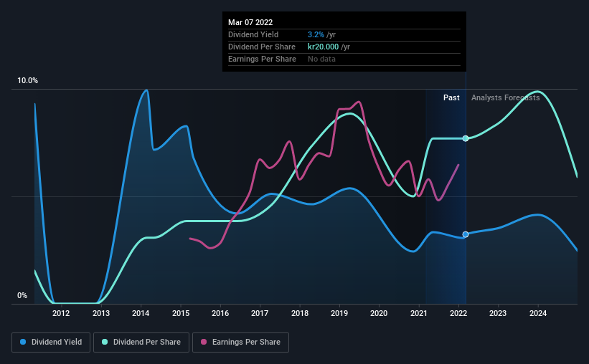This screenshot has height=364, width=589.
Task: Click the tooltip Dividend Yield row label
Action: coord(253,34)
